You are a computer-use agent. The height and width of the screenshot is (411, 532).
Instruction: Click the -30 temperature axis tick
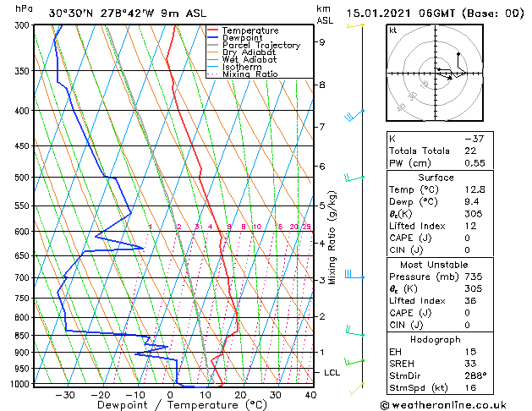coord(65,395)
